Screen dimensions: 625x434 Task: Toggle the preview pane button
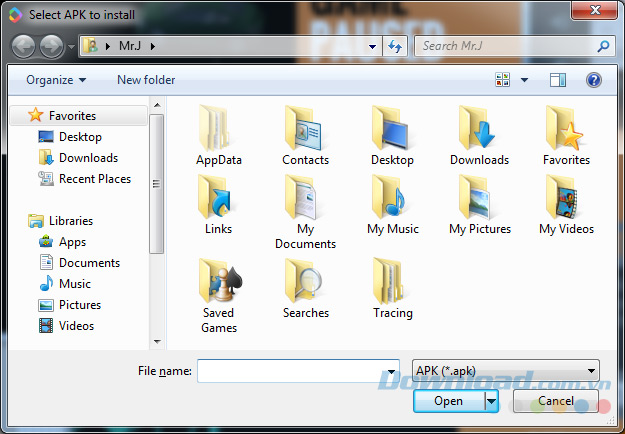click(x=558, y=80)
